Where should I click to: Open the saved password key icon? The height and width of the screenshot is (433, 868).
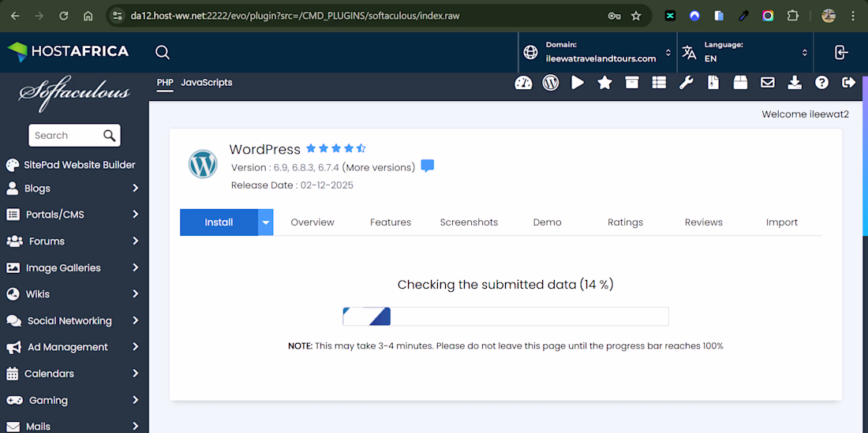pyautogui.click(x=614, y=16)
